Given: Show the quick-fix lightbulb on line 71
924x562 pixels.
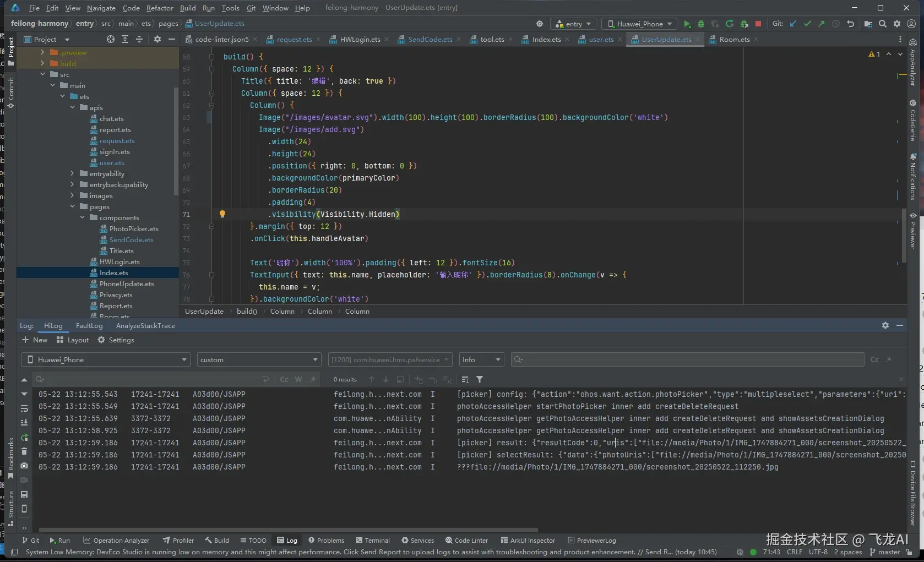Looking at the screenshot, I should coord(222,214).
